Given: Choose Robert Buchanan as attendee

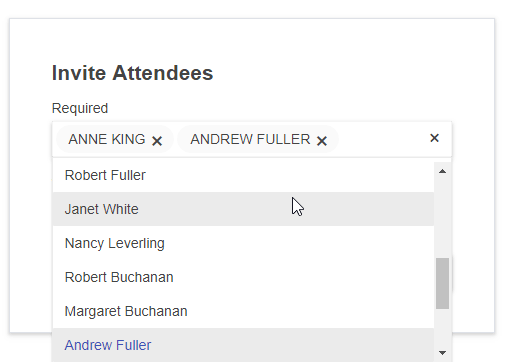Looking at the screenshot, I should [243, 277].
